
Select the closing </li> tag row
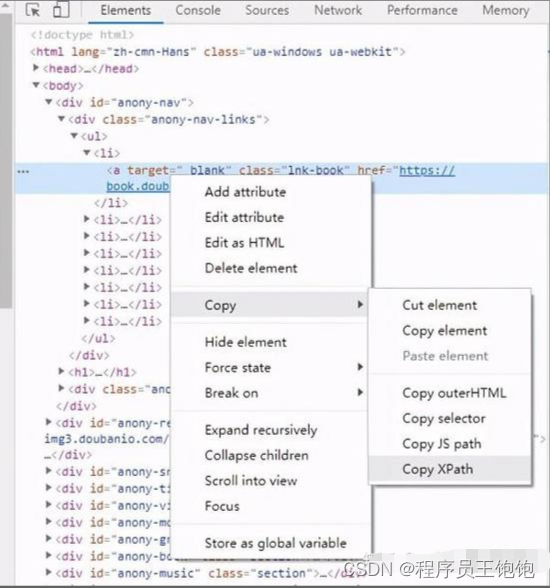click(x=111, y=203)
